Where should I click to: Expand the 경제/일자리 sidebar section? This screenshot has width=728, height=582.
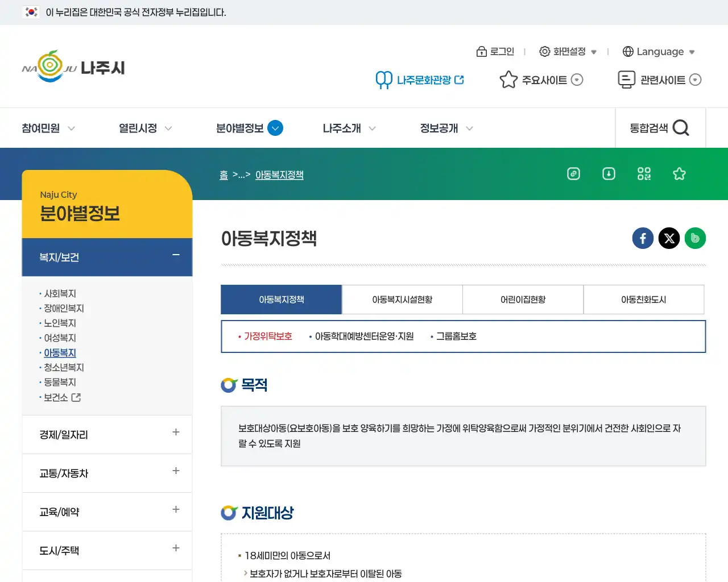click(175, 434)
